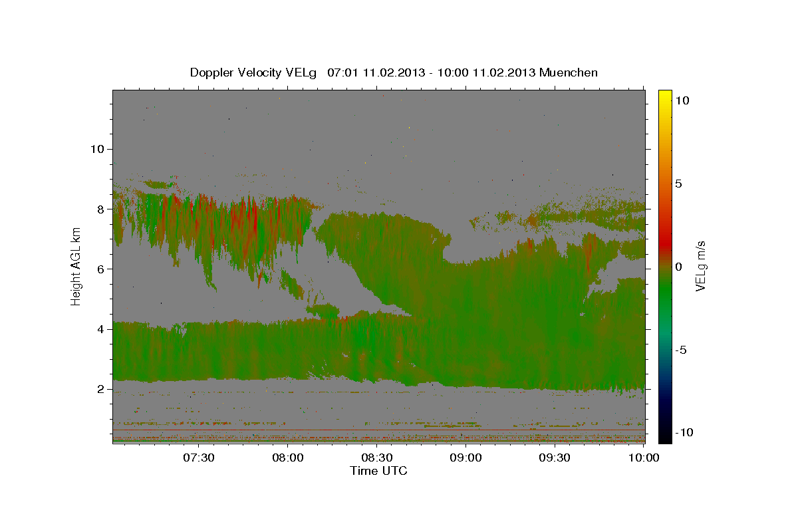
Task: Click the 09:30 time tick label
Action: [x=555, y=458]
